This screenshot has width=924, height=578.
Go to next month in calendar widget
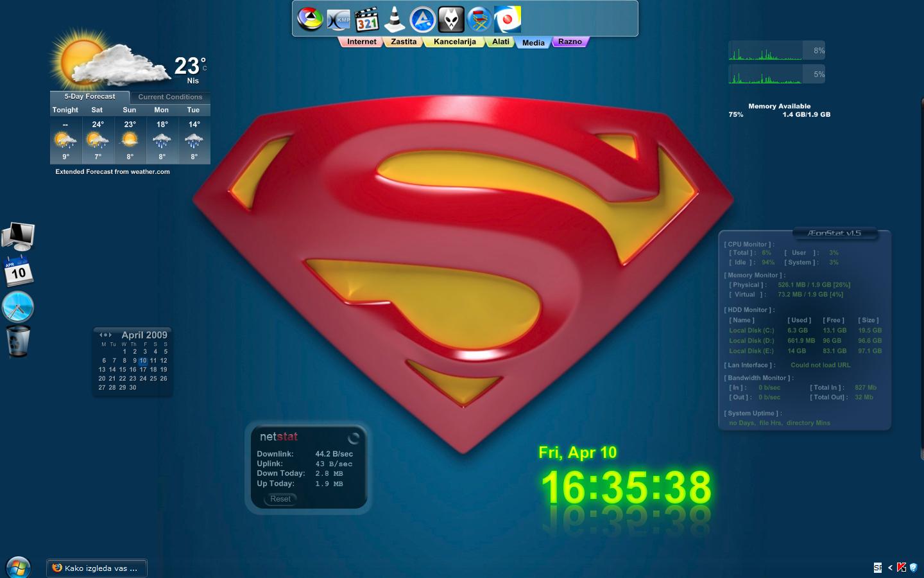point(110,335)
